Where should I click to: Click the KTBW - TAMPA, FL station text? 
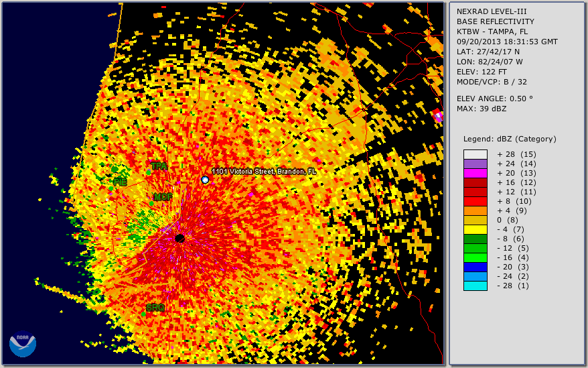(x=492, y=32)
